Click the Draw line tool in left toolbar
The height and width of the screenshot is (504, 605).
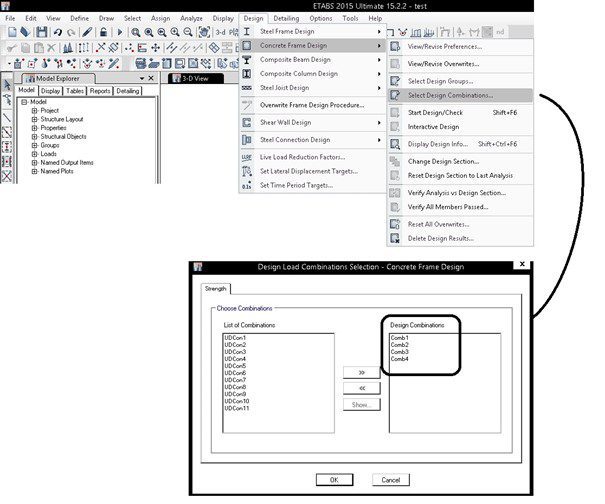click(x=7, y=117)
